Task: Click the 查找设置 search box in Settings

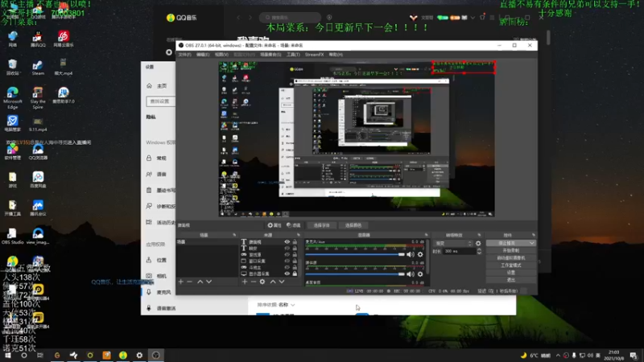Action: coord(160,101)
